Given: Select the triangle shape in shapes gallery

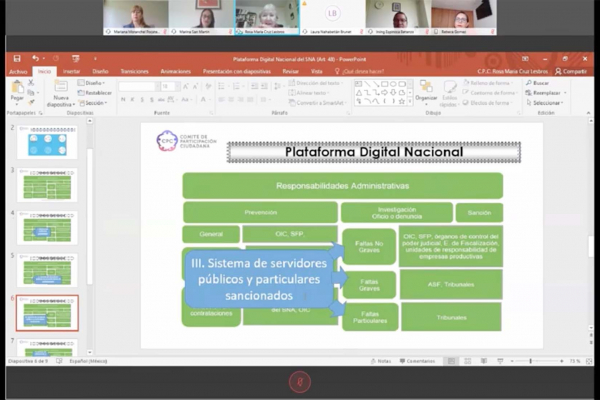Looking at the screenshot, I should click(359, 93).
